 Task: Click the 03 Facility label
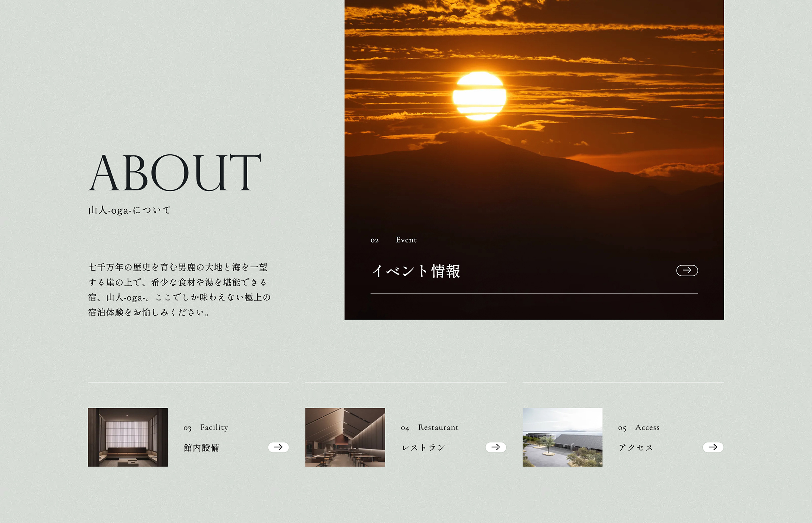point(206,427)
